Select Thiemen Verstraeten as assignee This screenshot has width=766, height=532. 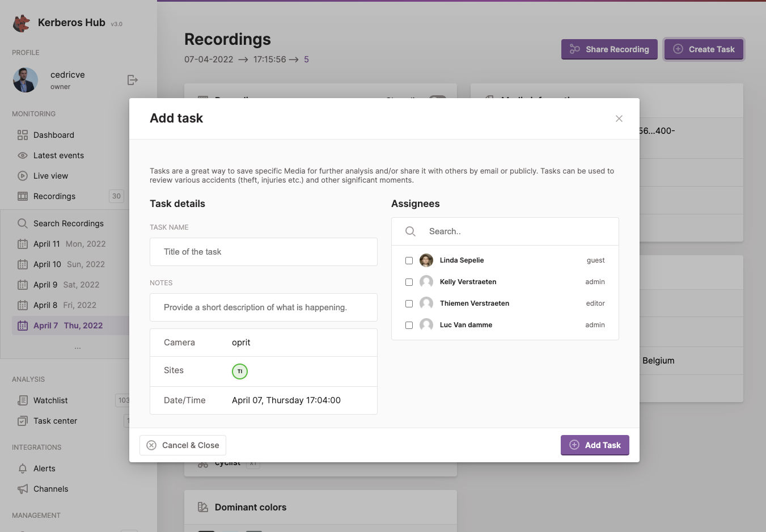click(x=409, y=303)
